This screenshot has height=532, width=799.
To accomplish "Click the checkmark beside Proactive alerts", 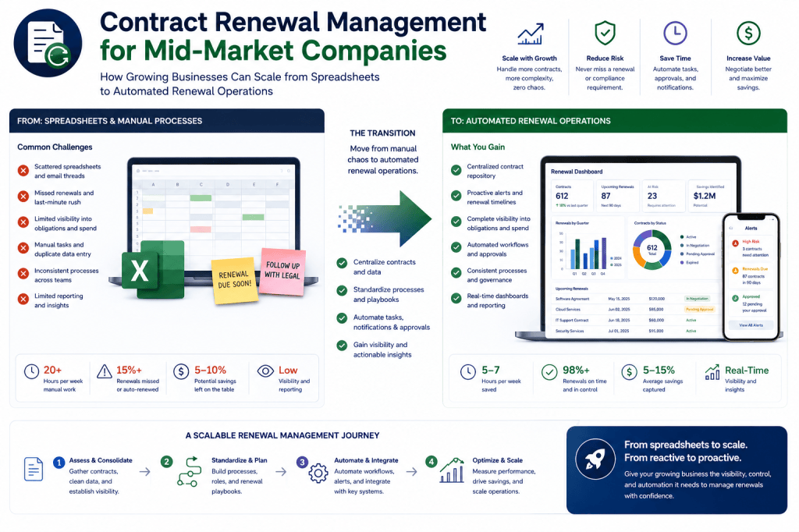I will click(x=456, y=196).
